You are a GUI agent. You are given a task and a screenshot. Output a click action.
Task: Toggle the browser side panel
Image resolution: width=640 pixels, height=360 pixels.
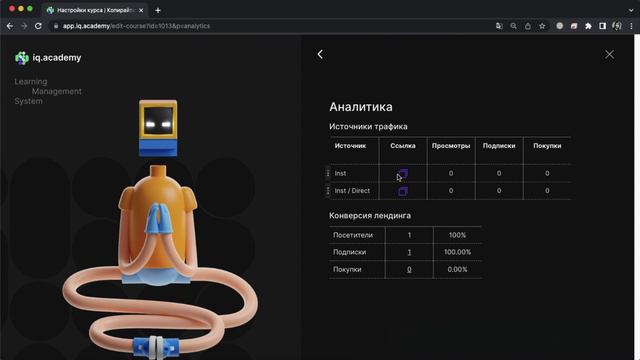coord(602,26)
